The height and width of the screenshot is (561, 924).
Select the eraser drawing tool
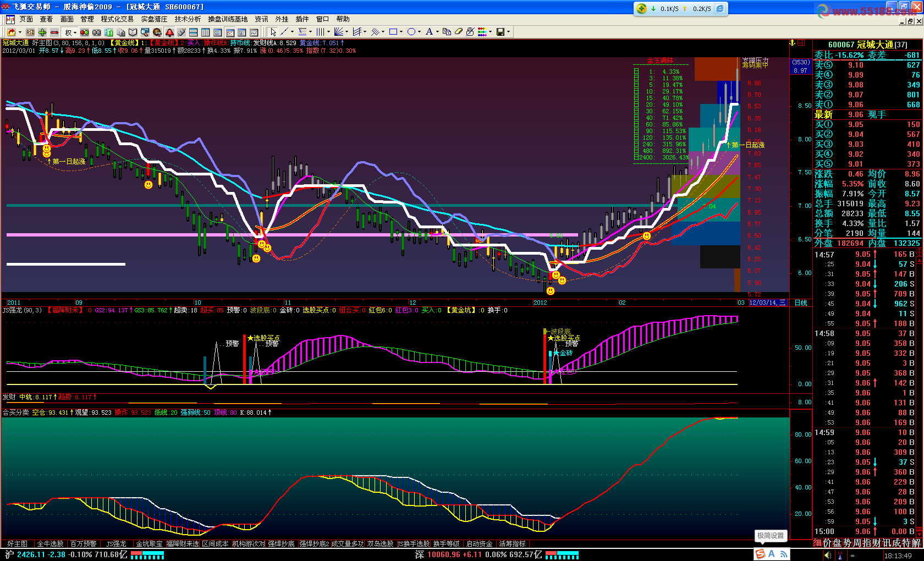(459, 32)
